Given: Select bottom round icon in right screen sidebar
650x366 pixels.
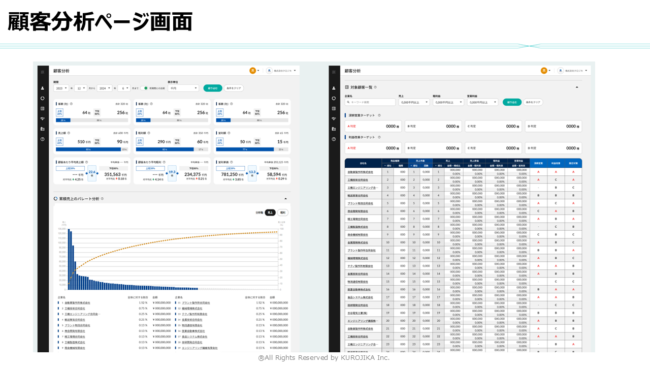Looking at the screenshot, I should click(x=334, y=139).
